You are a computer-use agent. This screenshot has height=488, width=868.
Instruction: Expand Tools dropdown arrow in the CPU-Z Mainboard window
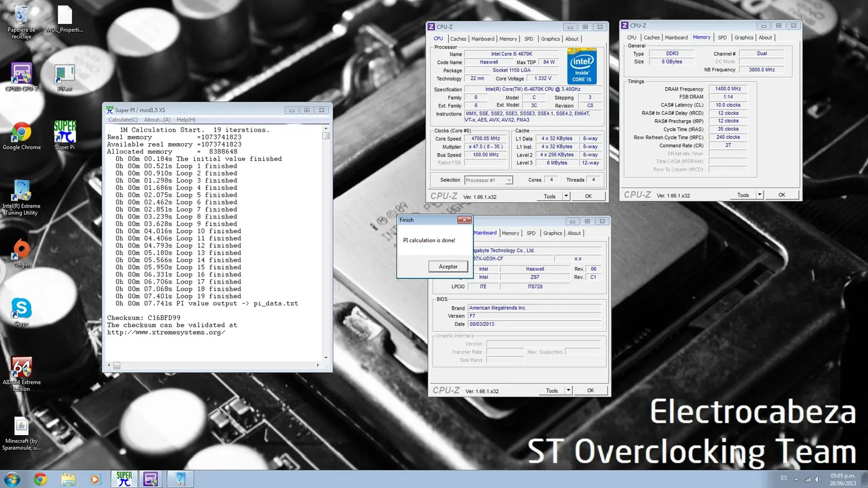[x=568, y=391]
